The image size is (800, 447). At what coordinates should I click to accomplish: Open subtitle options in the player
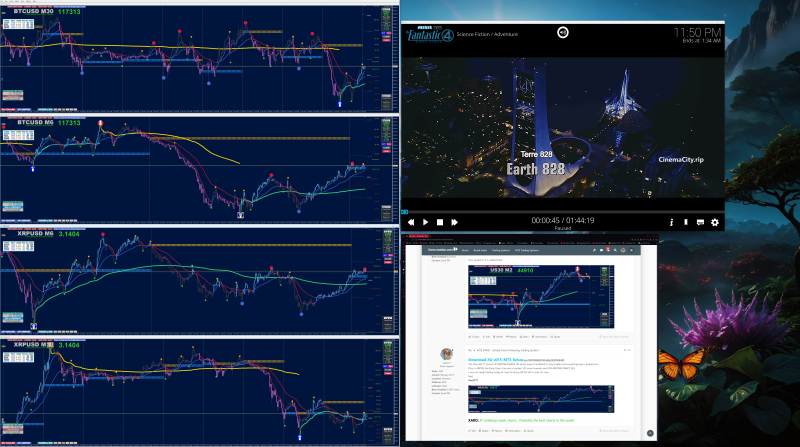tap(700, 222)
